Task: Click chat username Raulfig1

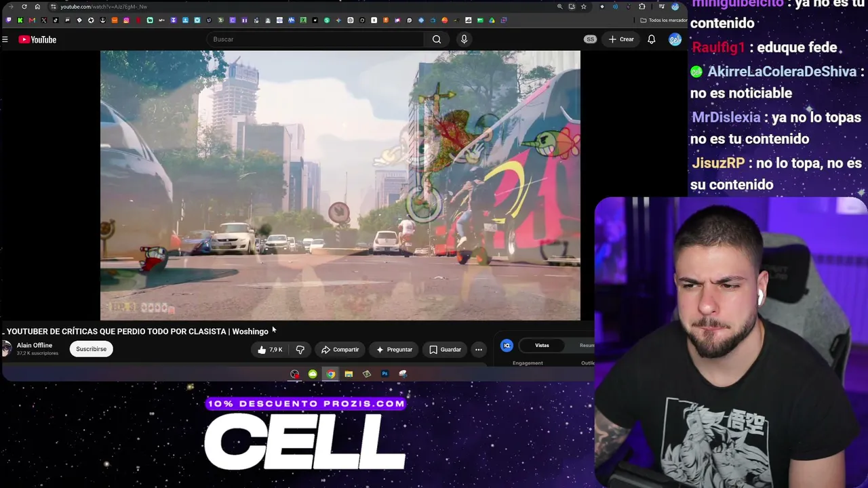Action: click(x=718, y=47)
